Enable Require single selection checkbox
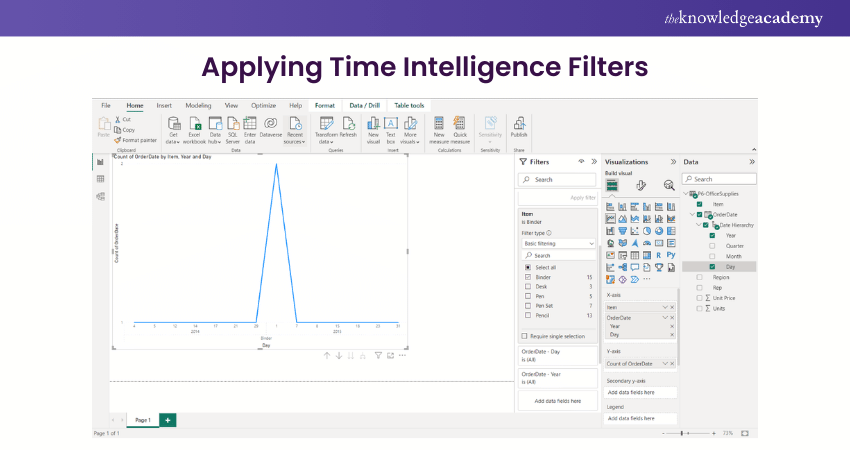This screenshot has width=850, height=450. coord(526,336)
